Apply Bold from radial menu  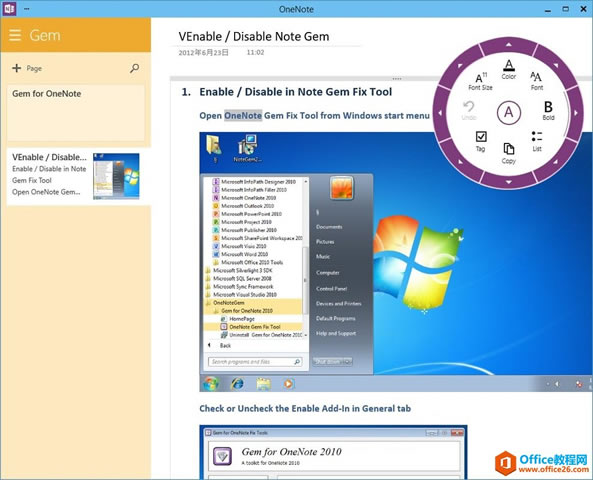tap(548, 110)
